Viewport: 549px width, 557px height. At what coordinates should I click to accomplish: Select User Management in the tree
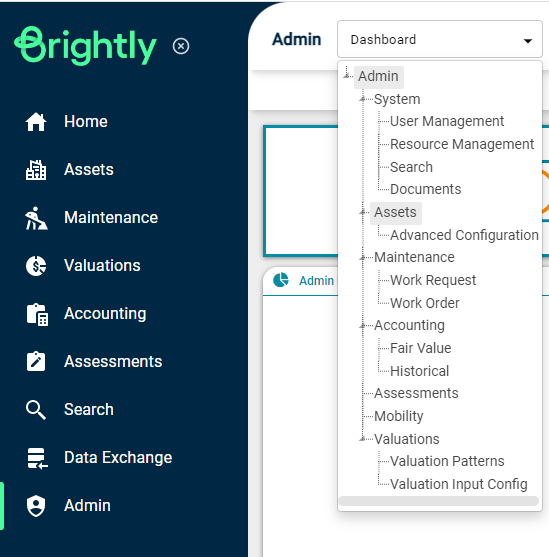click(447, 121)
